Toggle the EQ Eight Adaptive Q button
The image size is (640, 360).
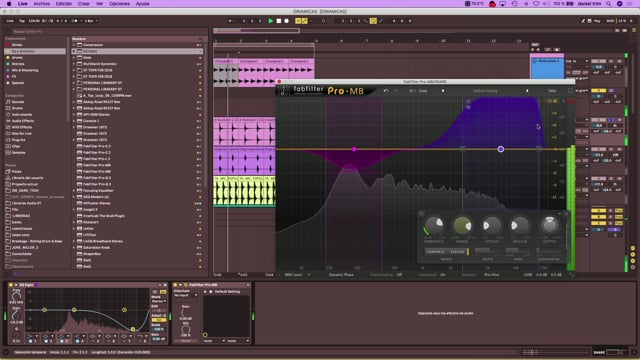pyautogui.click(x=158, y=320)
